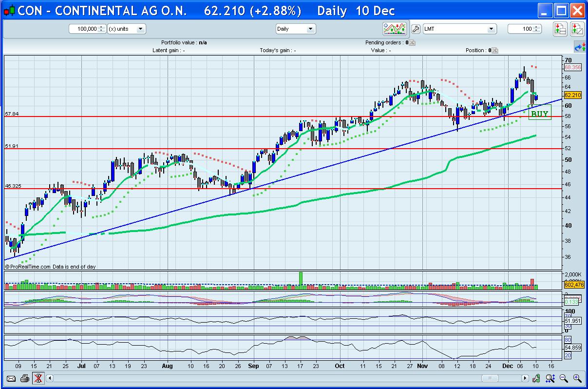Click the candlestick app icon in title bar

pos(9,11)
